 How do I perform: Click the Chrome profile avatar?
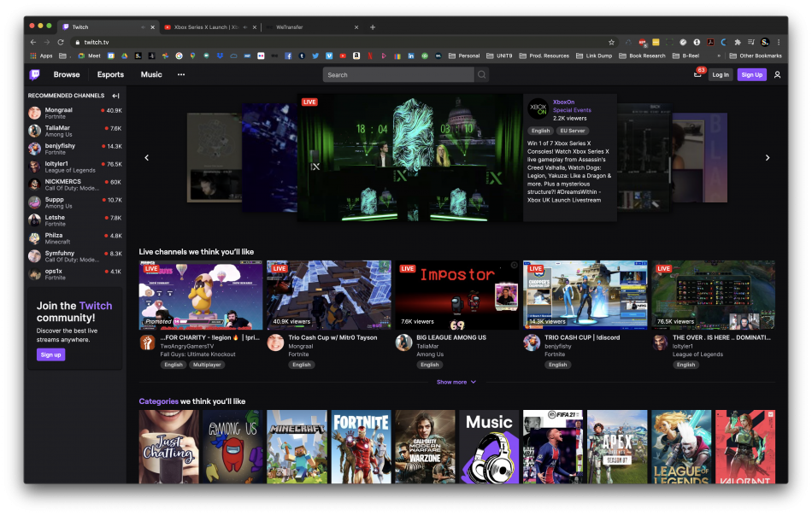(765, 42)
